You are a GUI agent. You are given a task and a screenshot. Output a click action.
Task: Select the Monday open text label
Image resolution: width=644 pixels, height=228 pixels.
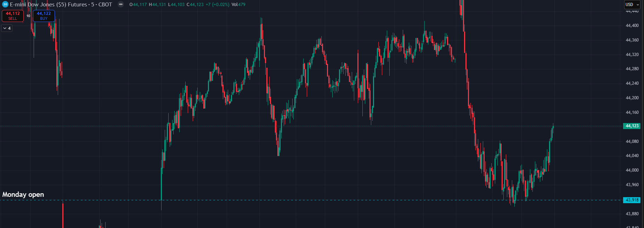tap(23, 194)
